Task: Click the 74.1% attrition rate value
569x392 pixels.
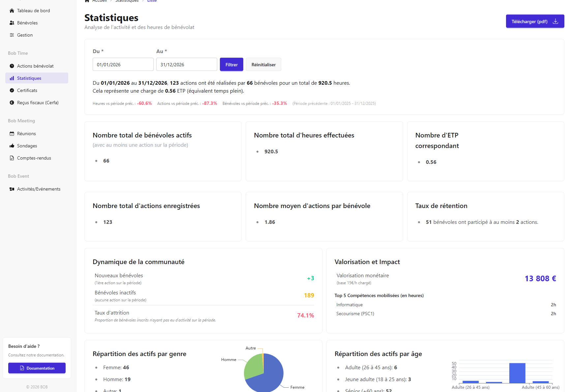Action: point(306,316)
